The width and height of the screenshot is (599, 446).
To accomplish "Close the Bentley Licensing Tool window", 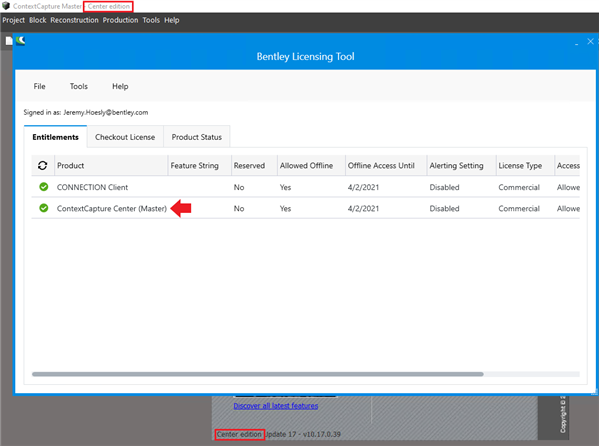I will point(590,41).
